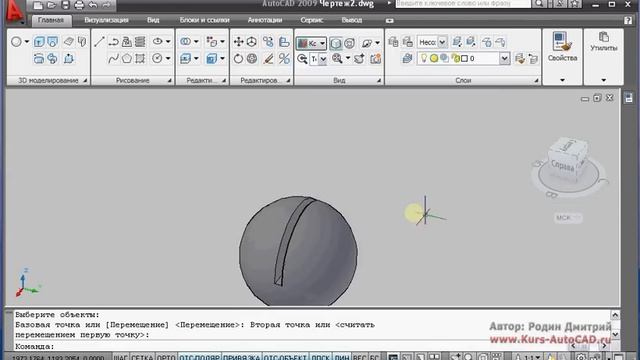Image resolution: width=640 pixels, height=360 pixels.
Task: Click the percent-shaped Trim/scale icon
Action: 284,59
